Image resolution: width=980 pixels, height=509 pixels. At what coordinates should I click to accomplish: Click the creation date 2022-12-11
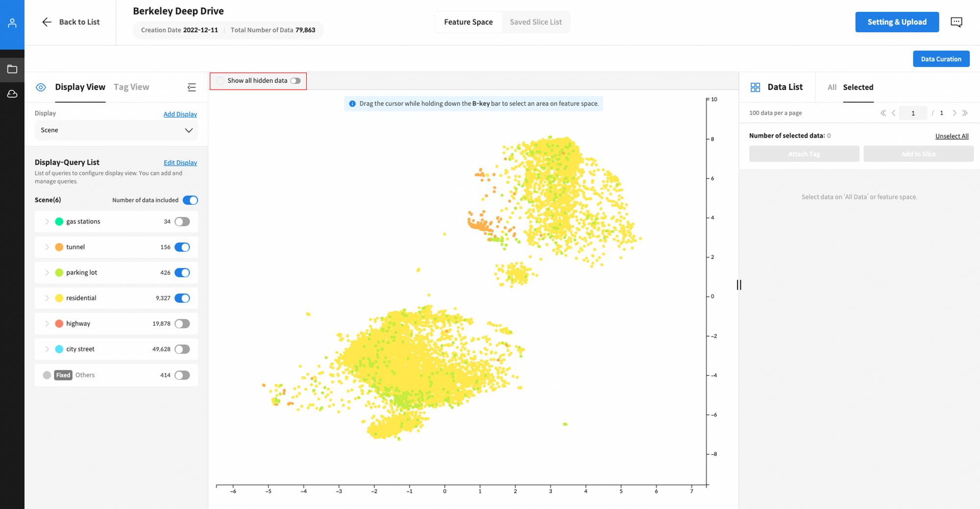[x=200, y=30]
